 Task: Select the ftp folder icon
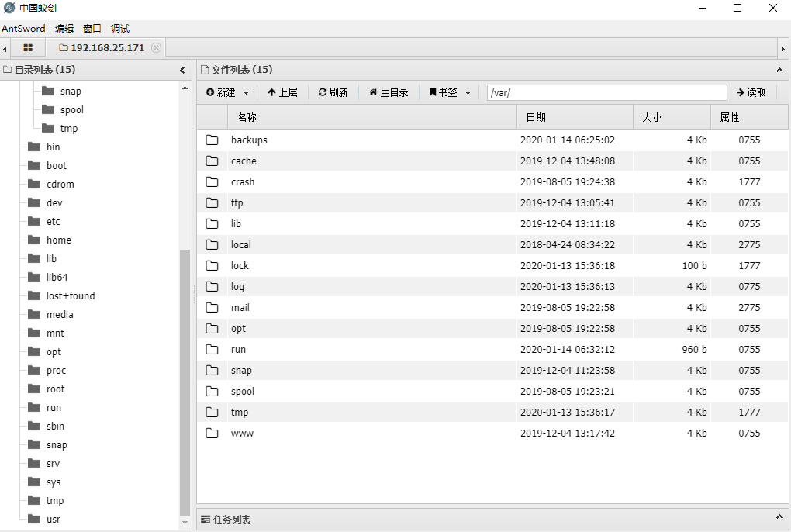[212, 202]
